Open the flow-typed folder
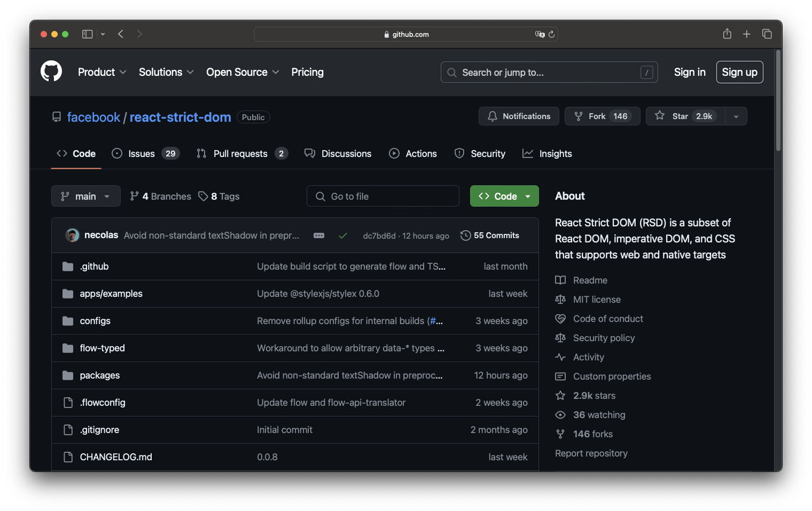 click(102, 348)
